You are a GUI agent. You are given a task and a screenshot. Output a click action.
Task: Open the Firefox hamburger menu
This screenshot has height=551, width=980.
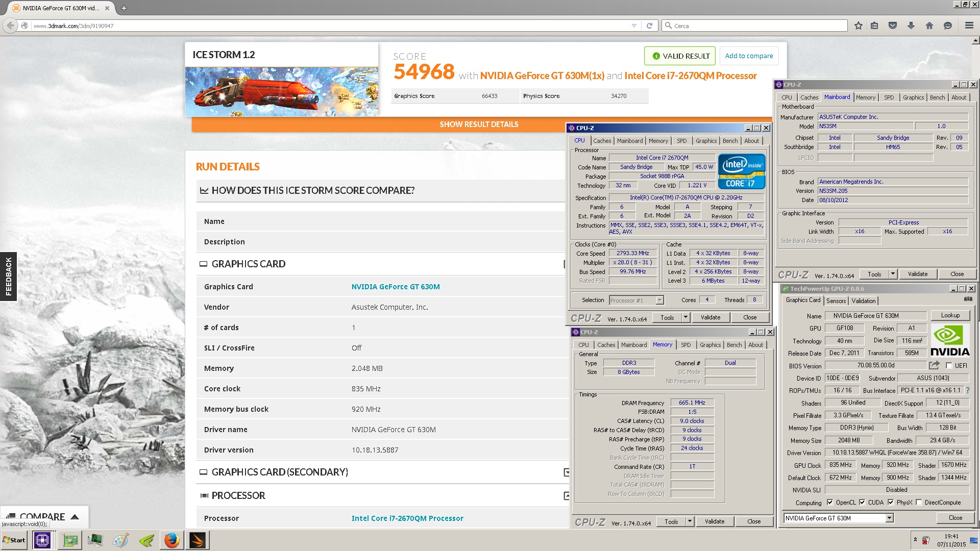tap(969, 26)
